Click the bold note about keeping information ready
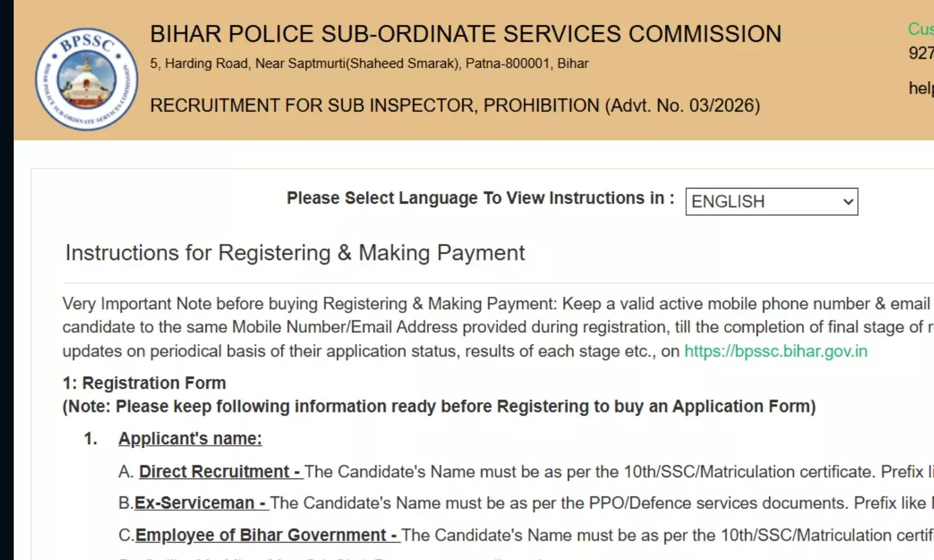The image size is (934, 560). (439, 407)
